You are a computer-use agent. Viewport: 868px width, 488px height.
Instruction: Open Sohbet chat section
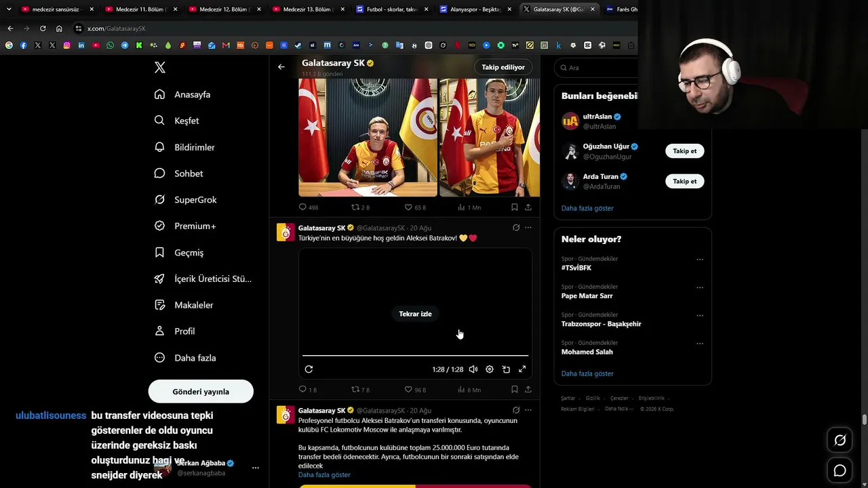(x=179, y=174)
